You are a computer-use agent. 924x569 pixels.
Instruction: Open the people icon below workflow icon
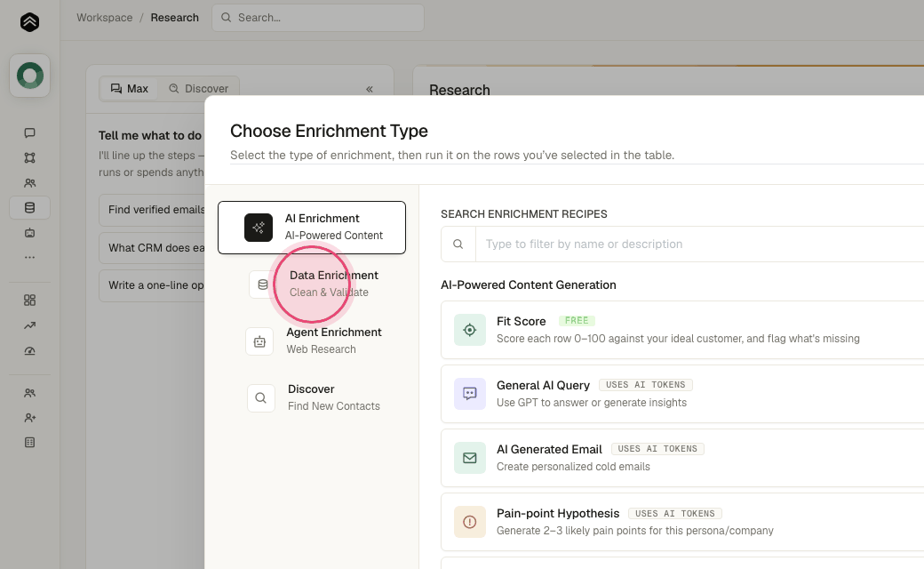(29, 183)
